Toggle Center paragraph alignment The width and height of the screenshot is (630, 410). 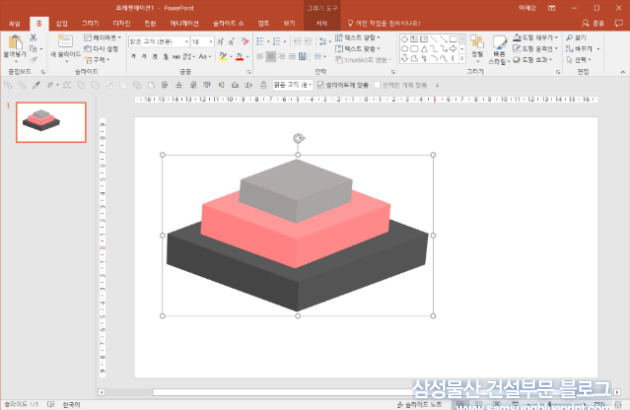coord(271,57)
